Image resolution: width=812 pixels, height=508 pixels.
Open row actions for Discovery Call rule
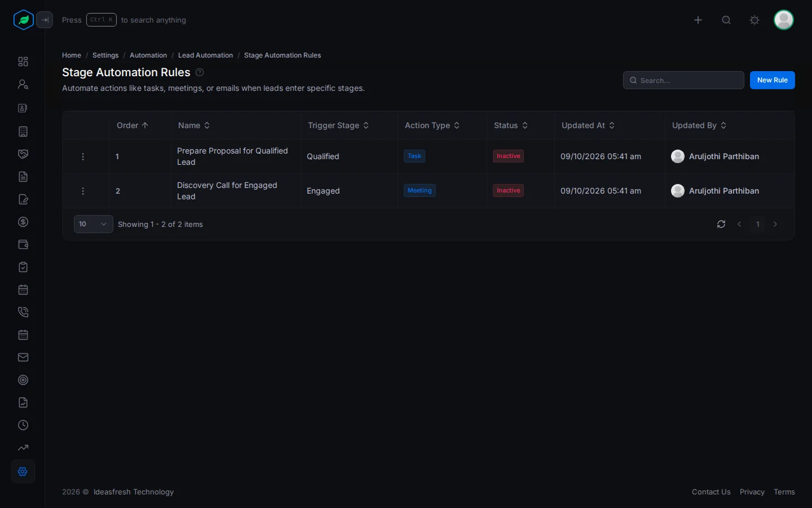click(83, 191)
